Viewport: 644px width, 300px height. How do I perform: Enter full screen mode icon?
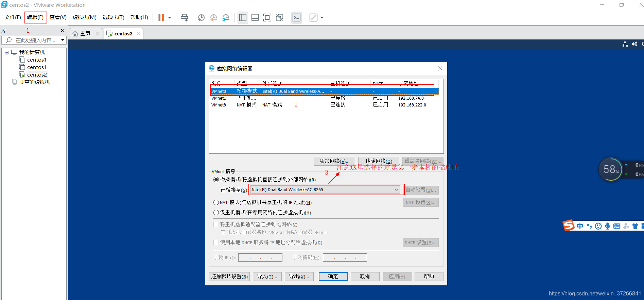click(x=267, y=17)
